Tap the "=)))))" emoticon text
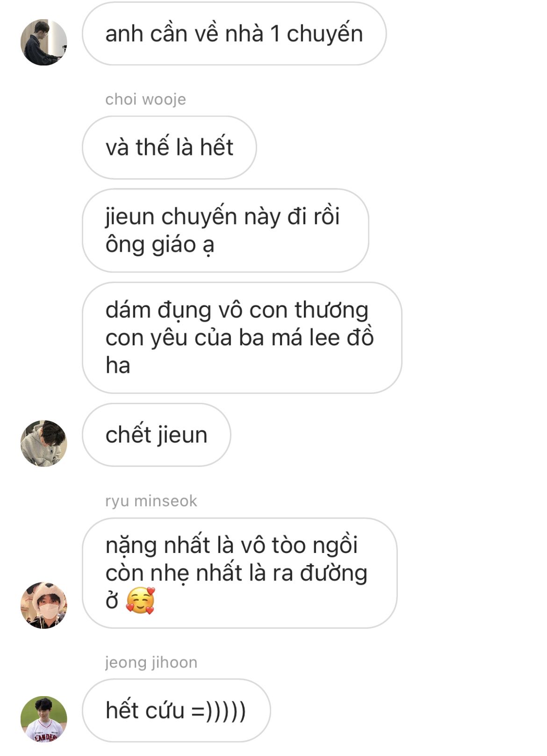The image size is (547, 756). [x=219, y=711]
